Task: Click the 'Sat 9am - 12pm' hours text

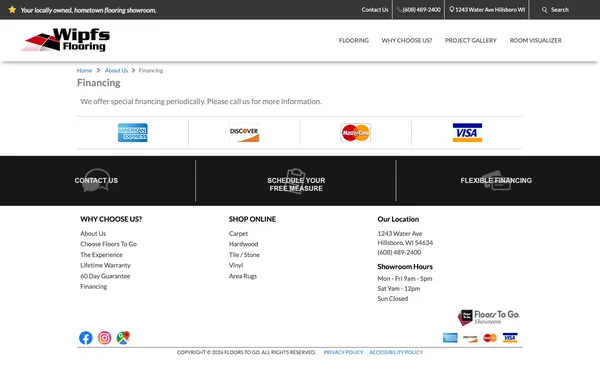Action: (x=399, y=289)
